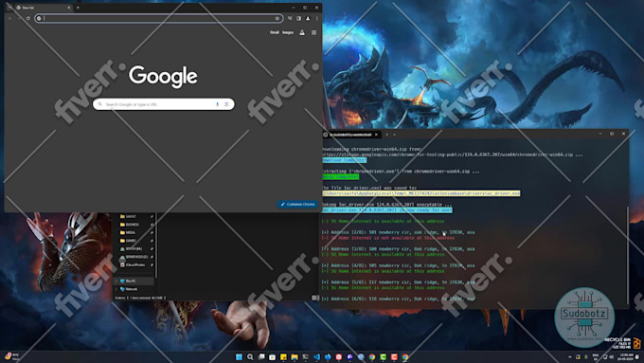Search by image with Google Lens
The width and height of the screenshot is (644, 363).
[x=226, y=104]
